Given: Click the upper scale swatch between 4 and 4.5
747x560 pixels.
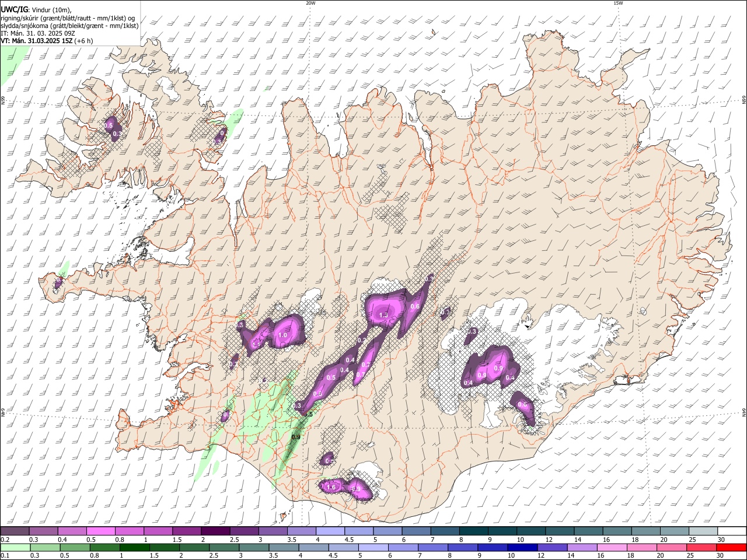Looking at the screenshot, I should pos(330,531).
